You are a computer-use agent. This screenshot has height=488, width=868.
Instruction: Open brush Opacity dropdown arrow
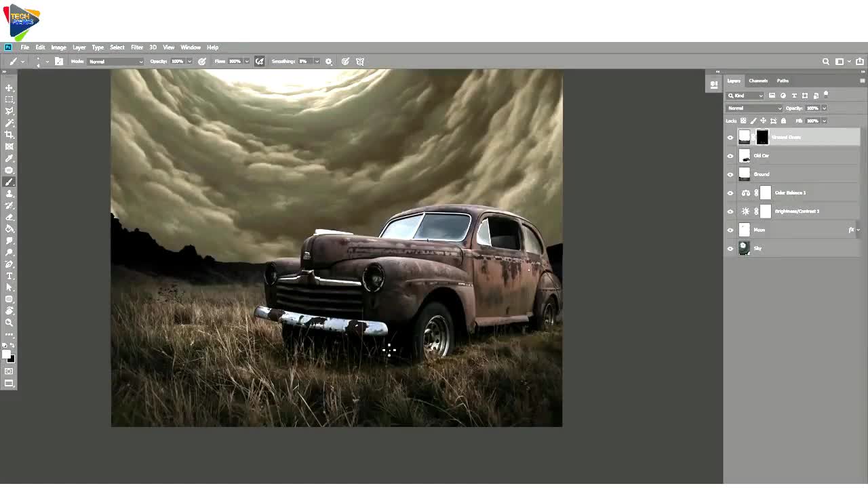click(x=189, y=62)
